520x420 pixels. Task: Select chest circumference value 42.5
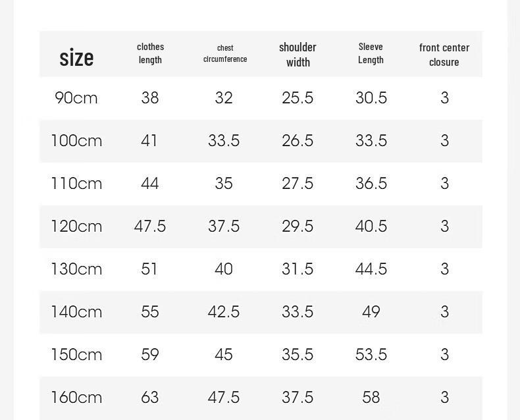[224, 312]
